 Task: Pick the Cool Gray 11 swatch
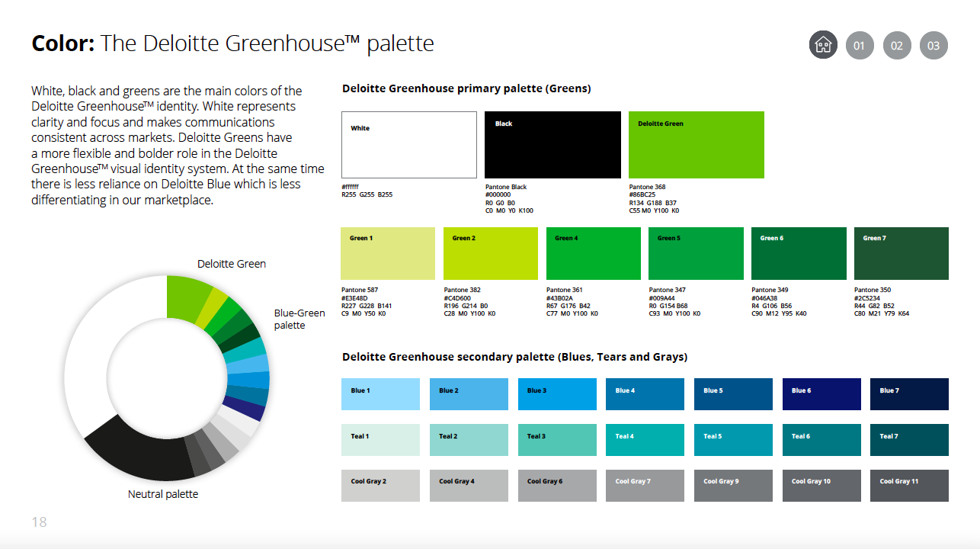coord(909,486)
